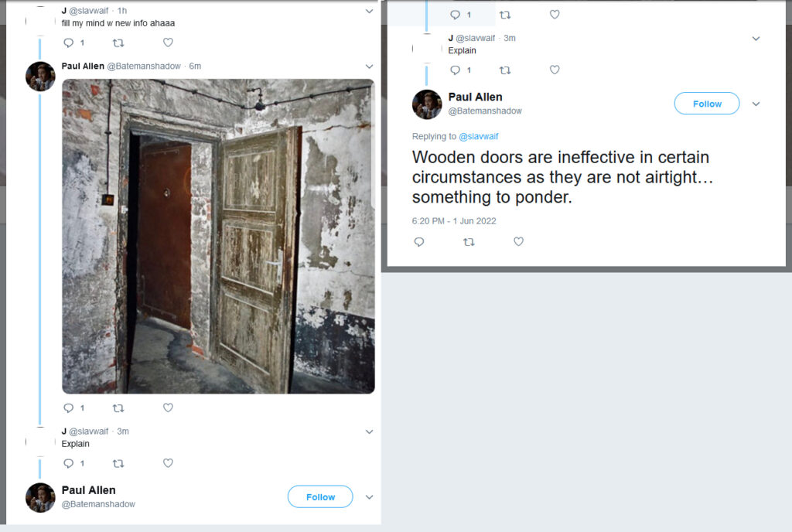
Task: Open Paul Allen's avatar beside the door photo tweet
Action: 40,77
